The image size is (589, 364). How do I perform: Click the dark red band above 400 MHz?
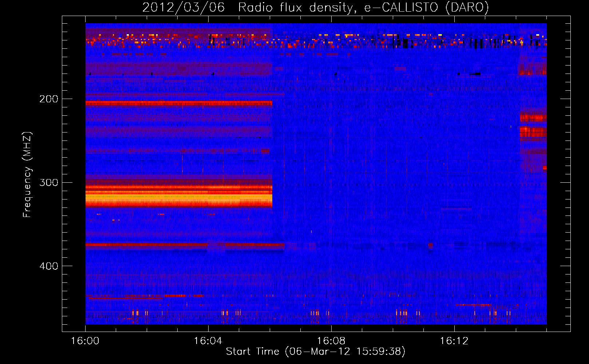[185, 245]
